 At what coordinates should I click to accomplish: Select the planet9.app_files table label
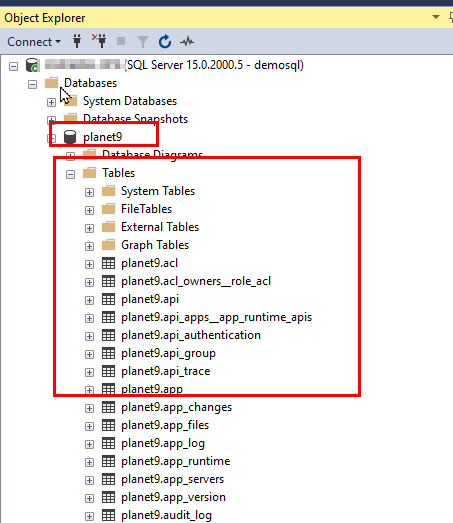[165, 425]
